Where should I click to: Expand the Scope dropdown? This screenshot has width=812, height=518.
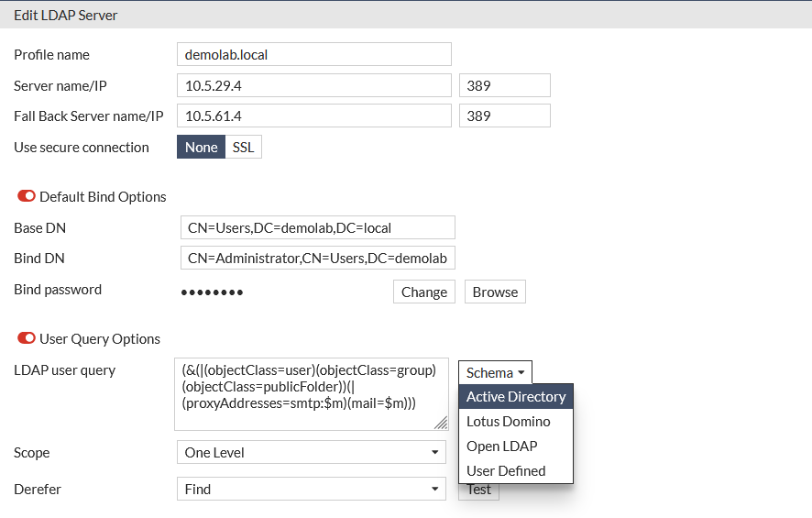click(312, 452)
